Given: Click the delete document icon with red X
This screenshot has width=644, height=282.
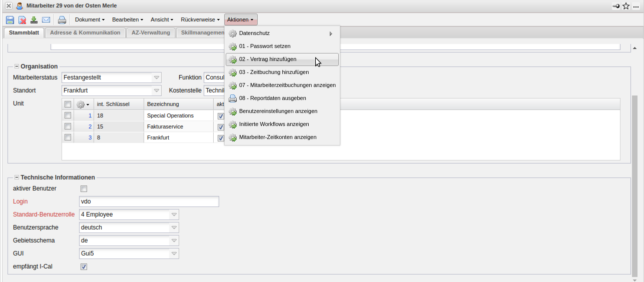Looking at the screenshot, I should pos(22,20).
